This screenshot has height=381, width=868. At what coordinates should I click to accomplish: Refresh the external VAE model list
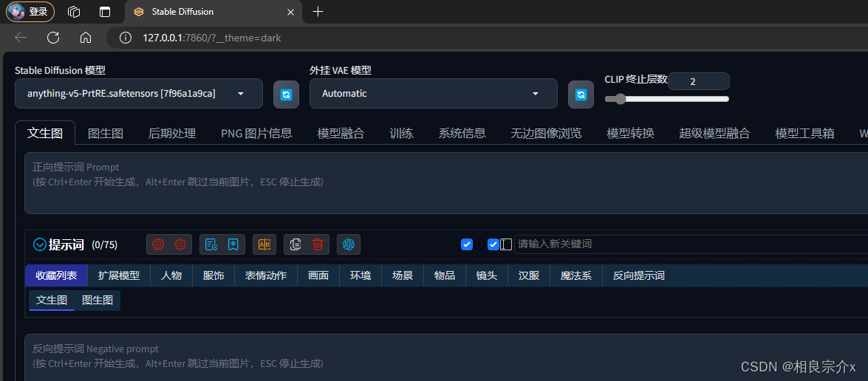(x=581, y=95)
